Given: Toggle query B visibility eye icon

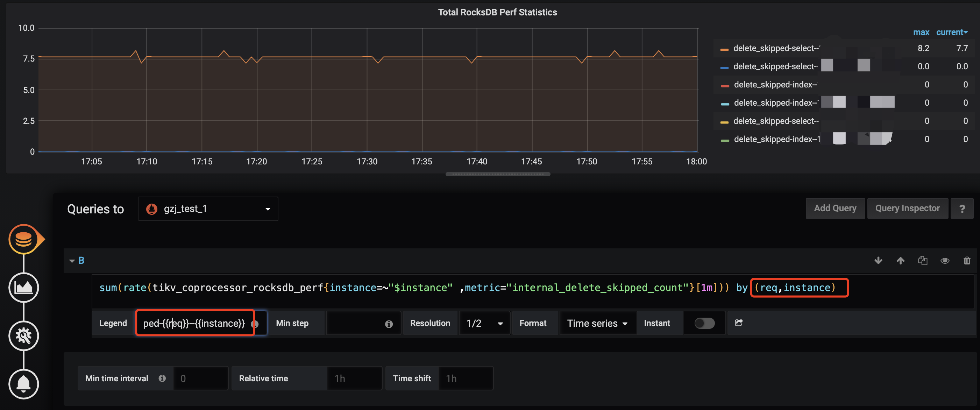Looking at the screenshot, I should pos(945,260).
